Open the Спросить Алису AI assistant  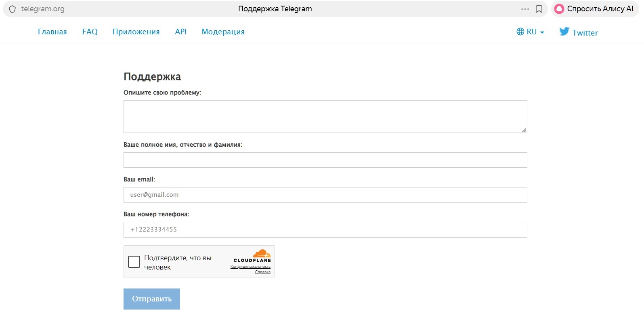(594, 9)
